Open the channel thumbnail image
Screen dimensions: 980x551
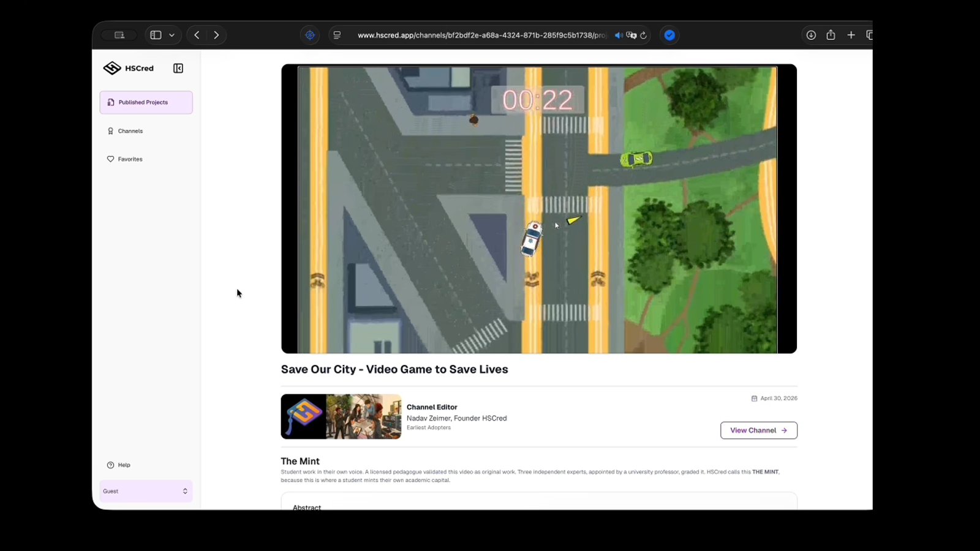click(x=341, y=416)
